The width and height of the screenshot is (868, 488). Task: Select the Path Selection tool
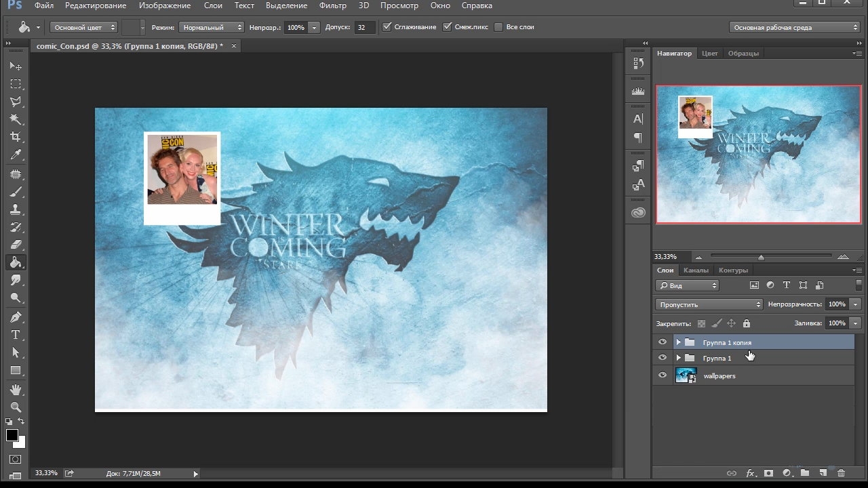(x=16, y=352)
